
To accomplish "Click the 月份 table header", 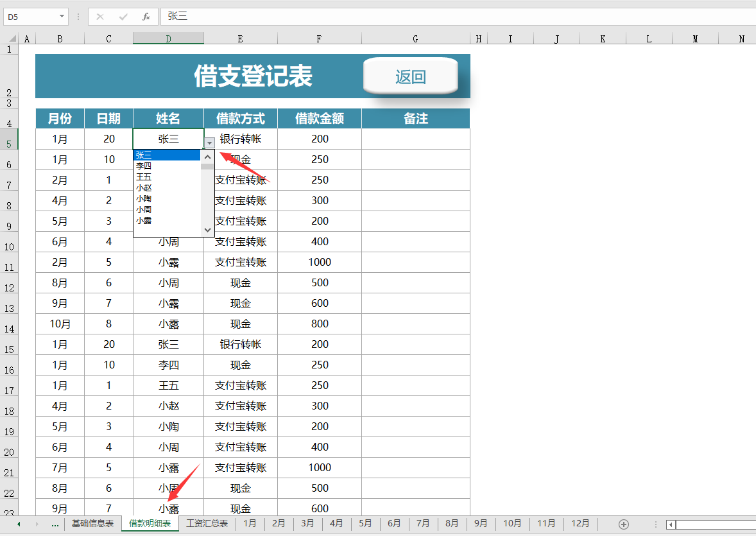I will pos(60,119).
